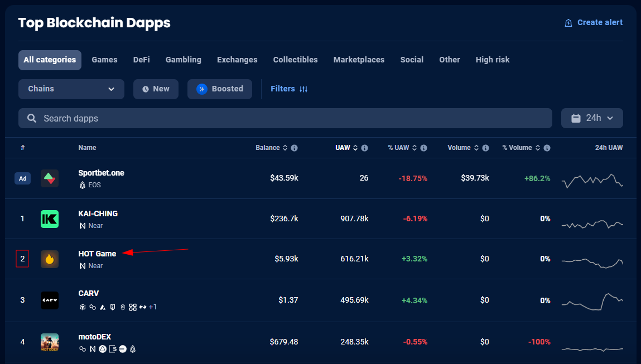This screenshot has width=641, height=364.
Task: Click the calendar icon in 24h selector
Action: tap(576, 119)
